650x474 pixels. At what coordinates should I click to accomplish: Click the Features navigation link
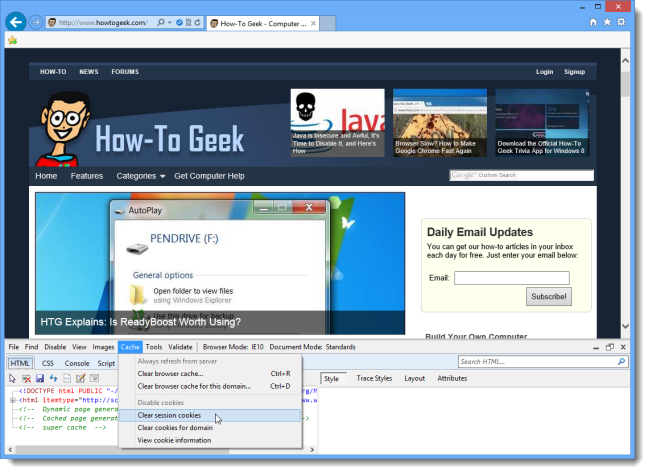[87, 176]
